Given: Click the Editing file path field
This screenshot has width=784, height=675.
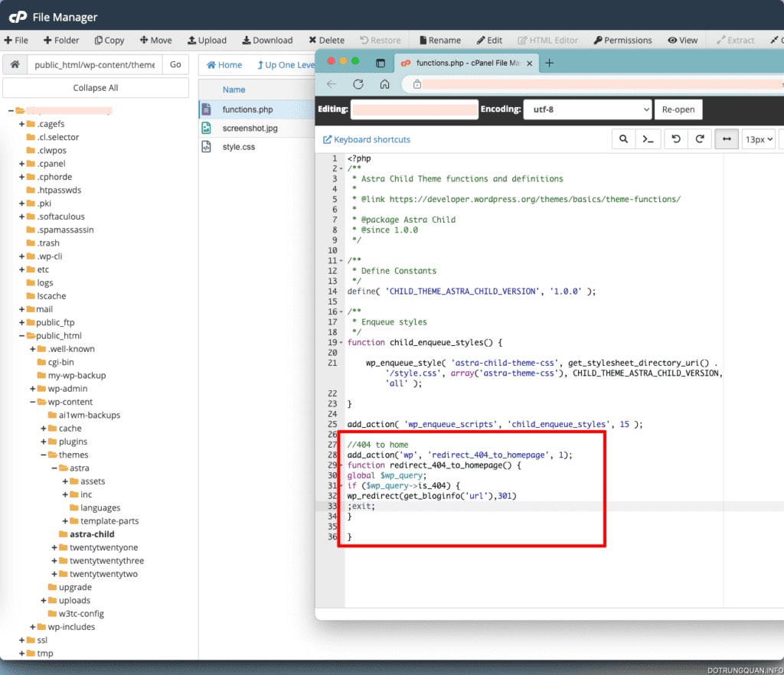Looking at the screenshot, I should (414, 109).
